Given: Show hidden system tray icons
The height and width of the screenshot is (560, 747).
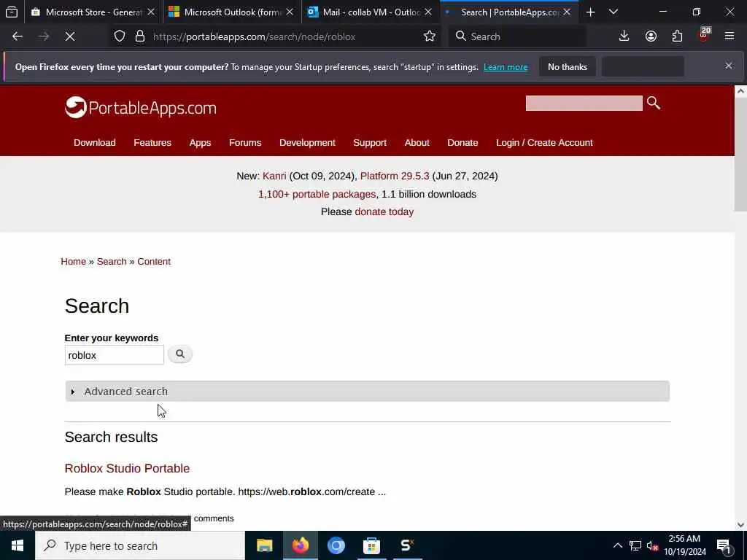Looking at the screenshot, I should pos(617,545).
